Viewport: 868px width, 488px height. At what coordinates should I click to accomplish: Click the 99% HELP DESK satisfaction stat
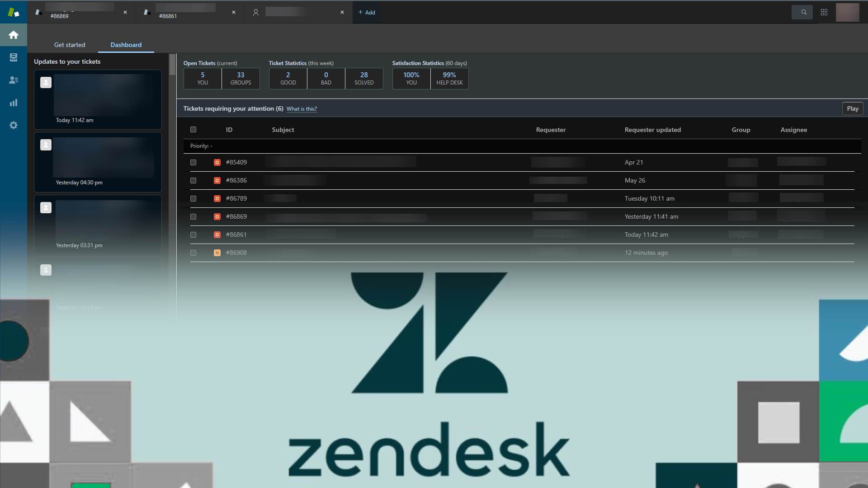tap(449, 79)
